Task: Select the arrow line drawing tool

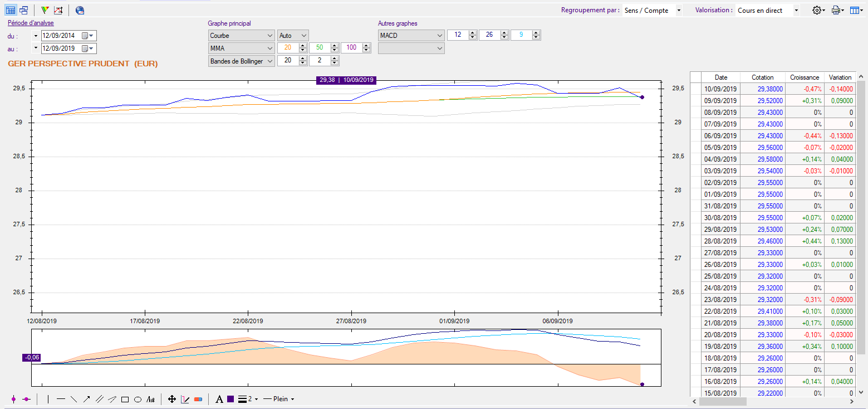Action: 87,399
